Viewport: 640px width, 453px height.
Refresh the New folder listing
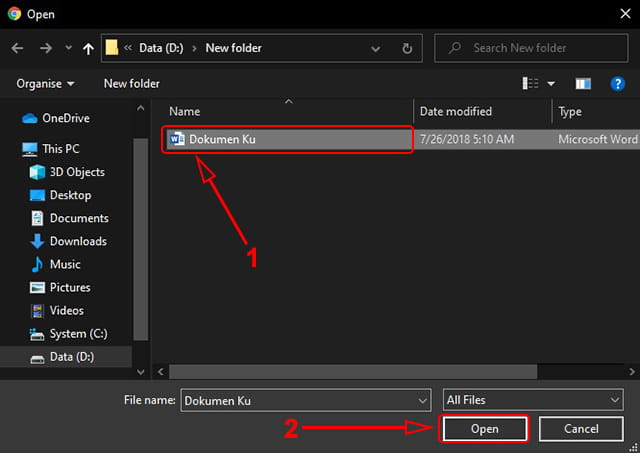click(x=407, y=47)
